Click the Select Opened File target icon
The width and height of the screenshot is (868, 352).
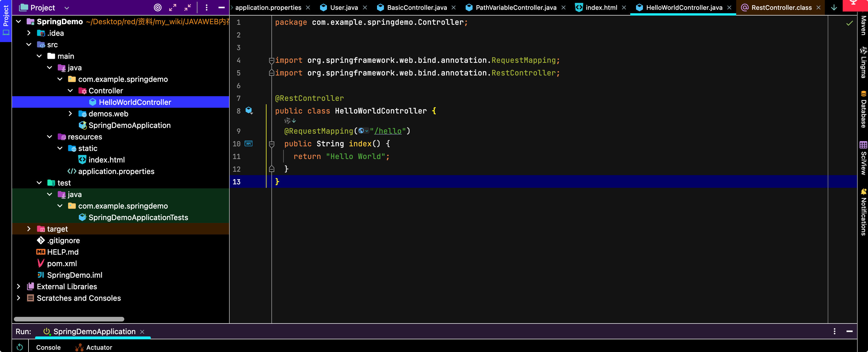(157, 7)
